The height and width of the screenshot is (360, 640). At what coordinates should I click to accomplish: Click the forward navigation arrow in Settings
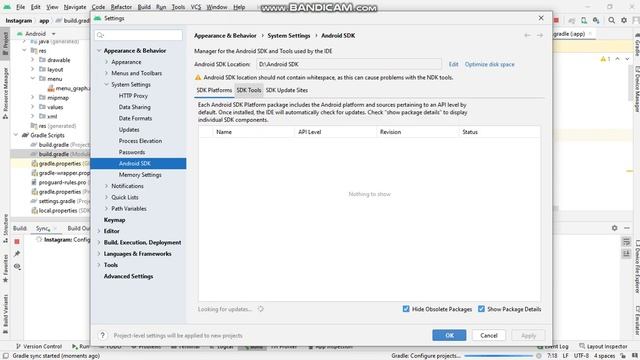point(540,36)
